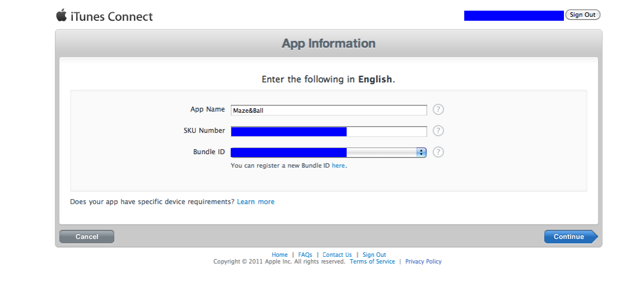This screenshot has width=644, height=286.
Task: Click the SKU Number label
Action: point(204,131)
